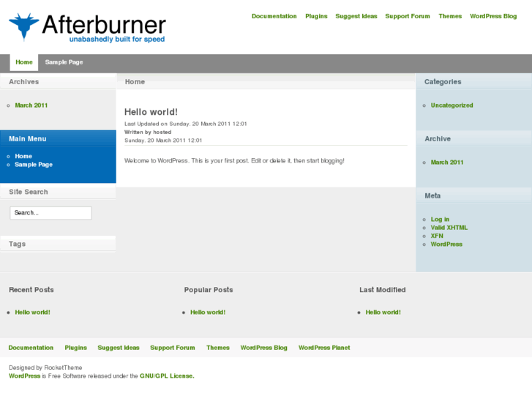Open Uncategorized category link

pos(452,105)
